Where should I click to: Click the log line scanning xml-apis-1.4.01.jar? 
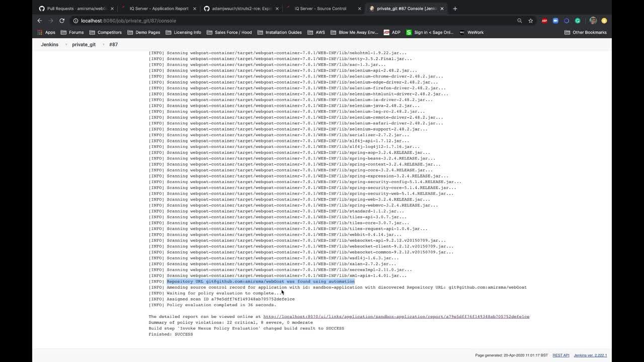point(278,276)
